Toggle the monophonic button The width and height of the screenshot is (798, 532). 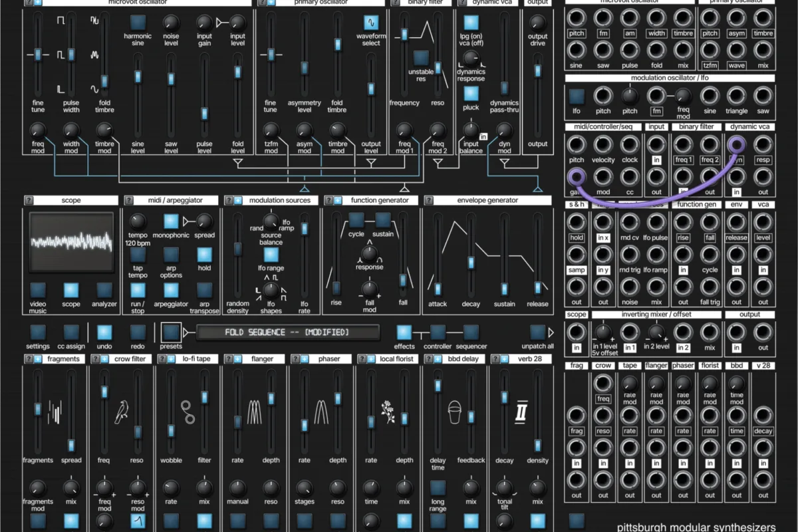(x=171, y=221)
